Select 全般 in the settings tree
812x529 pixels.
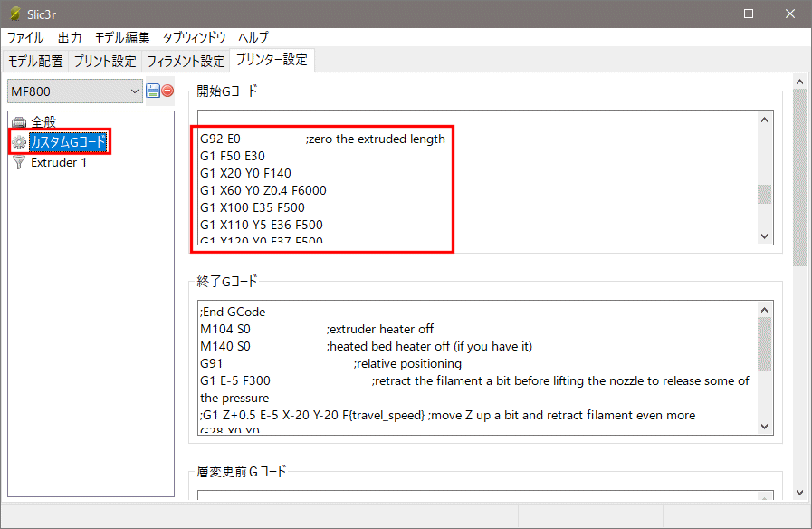(x=44, y=122)
